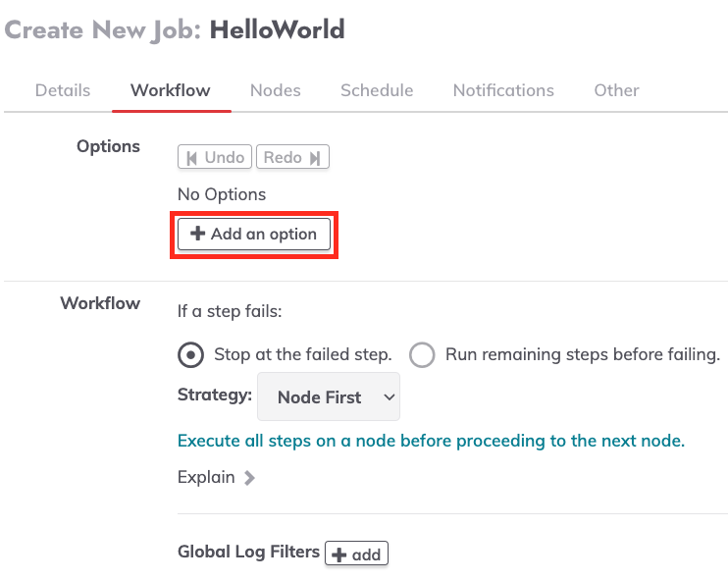
Task: Switch to the Other tab
Action: tap(616, 90)
